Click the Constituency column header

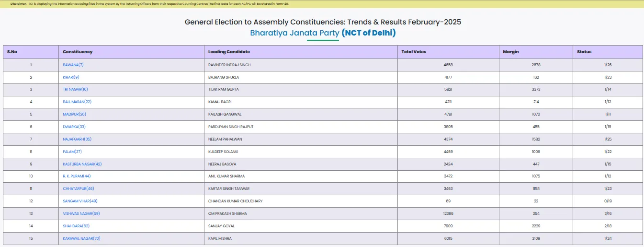point(78,52)
